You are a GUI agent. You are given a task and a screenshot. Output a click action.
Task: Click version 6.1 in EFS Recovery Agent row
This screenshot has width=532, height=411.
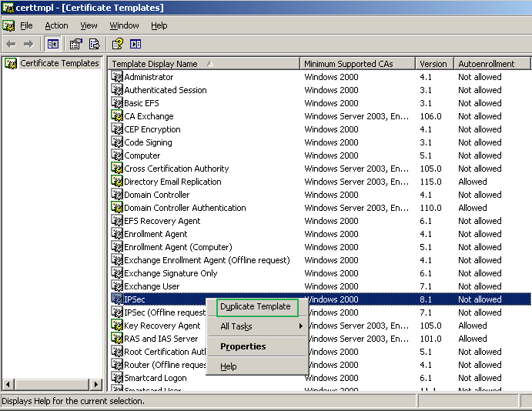point(426,221)
